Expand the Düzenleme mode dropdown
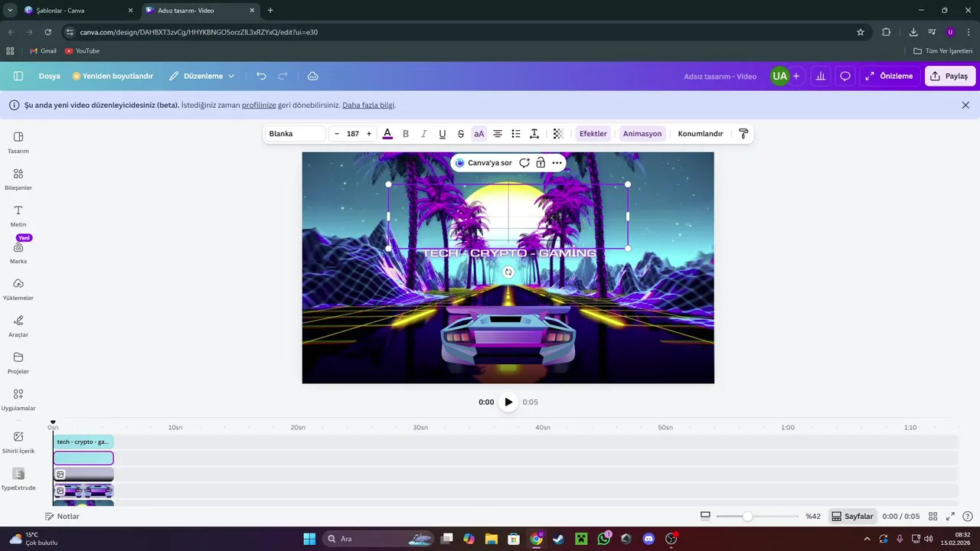Screen dimensions: 980x551 click(x=201, y=76)
